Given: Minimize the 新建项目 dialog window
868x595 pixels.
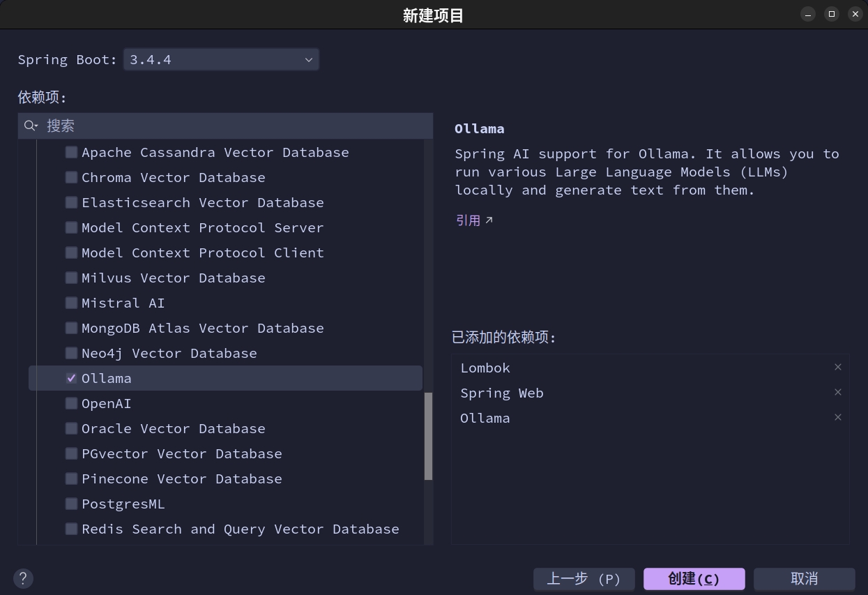Looking at the screenshot, I should pos(807,14).
